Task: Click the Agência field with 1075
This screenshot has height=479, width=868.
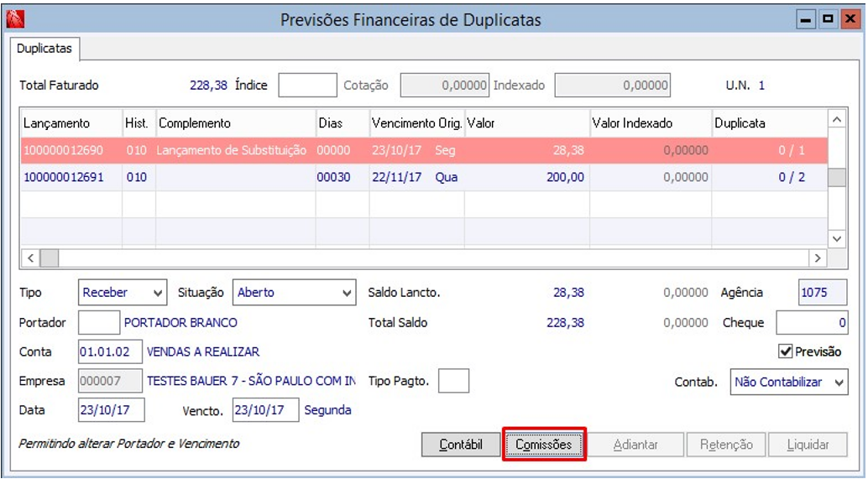Action: 823,293
